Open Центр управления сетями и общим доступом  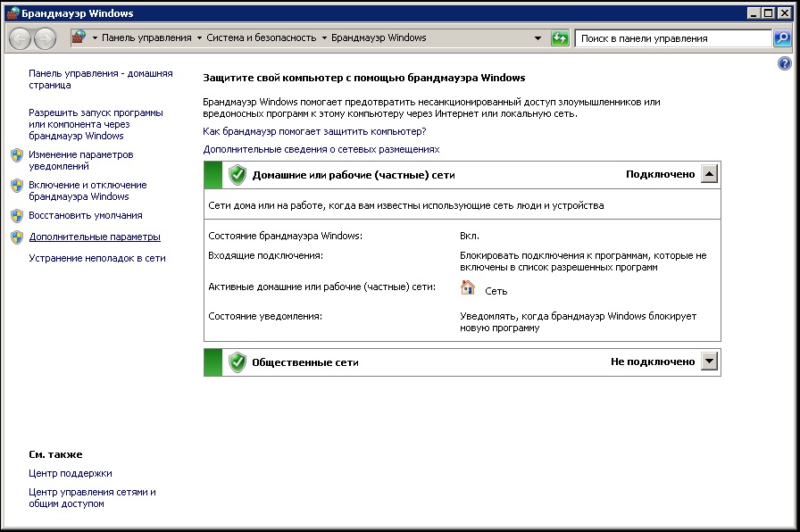(x=92, y=498)
